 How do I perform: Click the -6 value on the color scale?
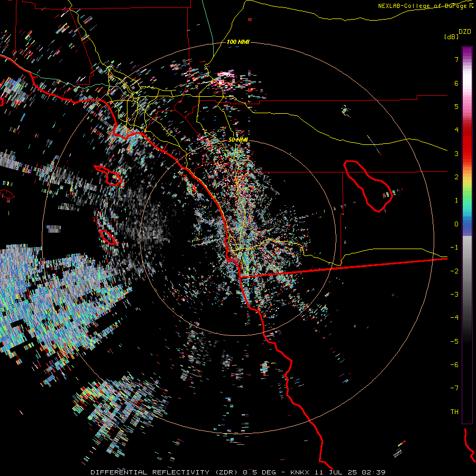tap(454, 365)
